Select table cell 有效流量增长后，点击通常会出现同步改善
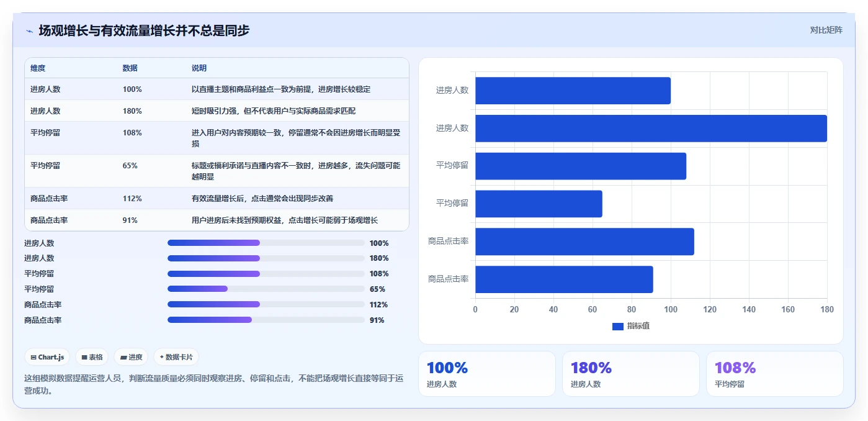 pyautogui.click(x=262, y=199)
